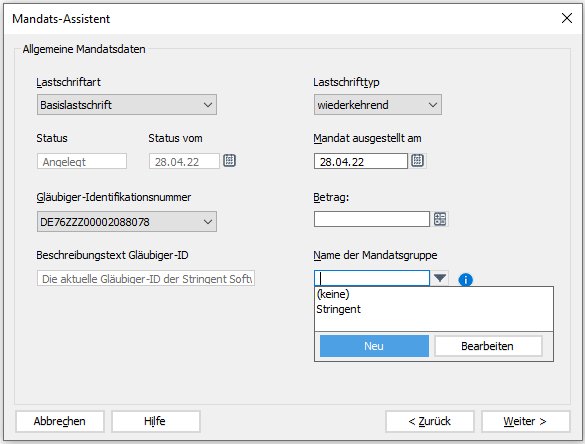Go to next step with Weiter
585x444 pixels.
[525, 421]
